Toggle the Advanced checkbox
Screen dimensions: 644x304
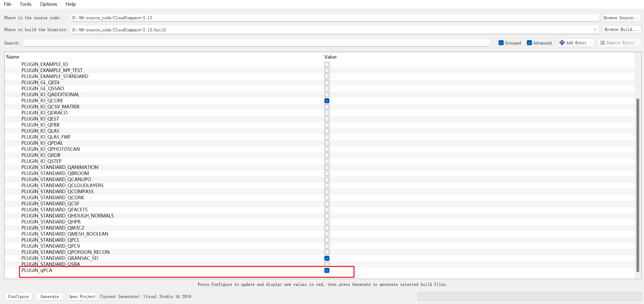[529, 43]
